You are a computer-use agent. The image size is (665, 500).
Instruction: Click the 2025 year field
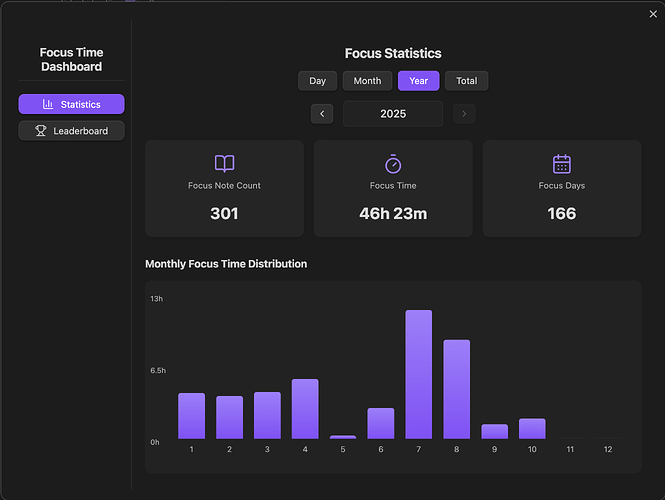(x=393, y=114)
